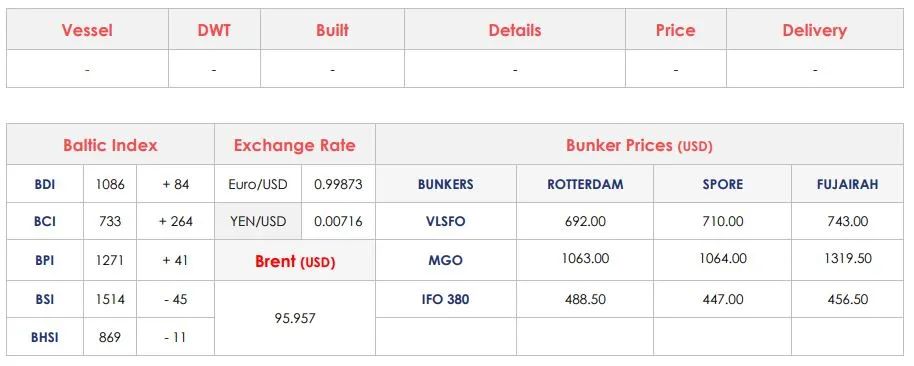Click the BSI change value -45

tap(175, 299)
